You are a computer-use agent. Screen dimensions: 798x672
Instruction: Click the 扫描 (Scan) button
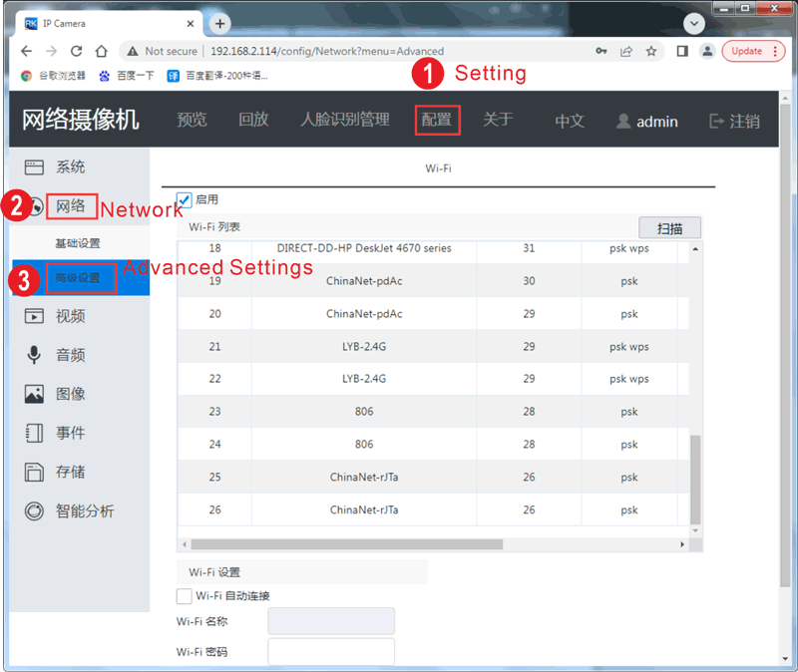pyautogui.click(x=669, y=227)
